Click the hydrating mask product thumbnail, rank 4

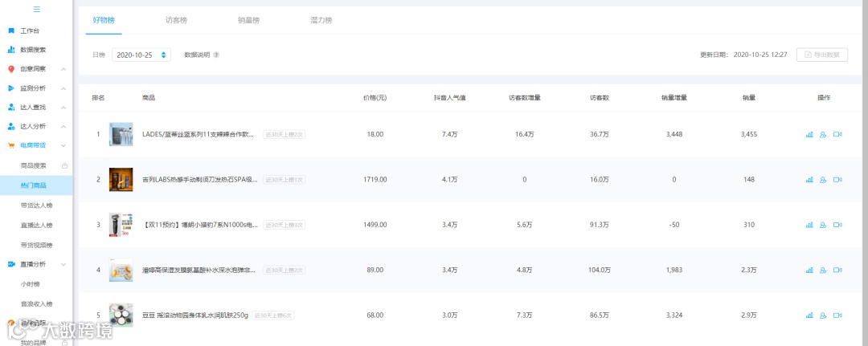click(121, 271)
